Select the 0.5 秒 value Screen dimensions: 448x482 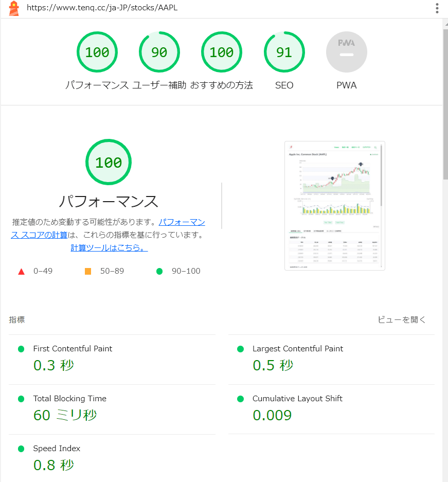[273, 365]
